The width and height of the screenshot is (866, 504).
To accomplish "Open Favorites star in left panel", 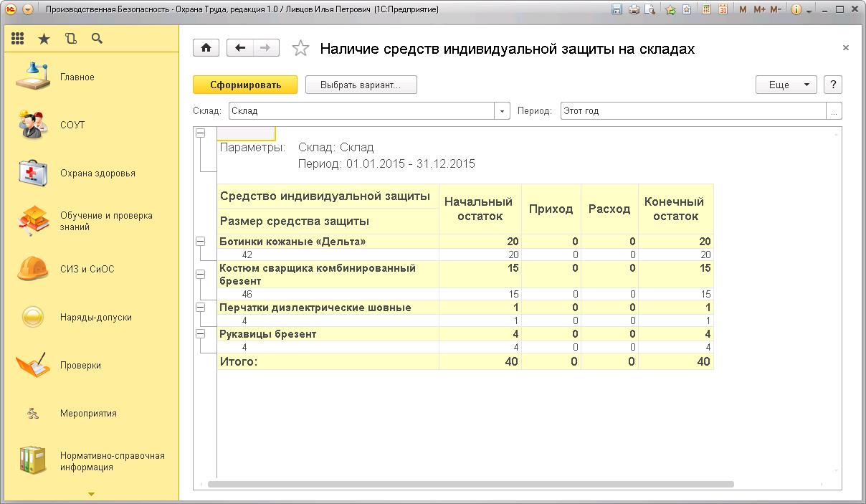I will pos(44,39).
